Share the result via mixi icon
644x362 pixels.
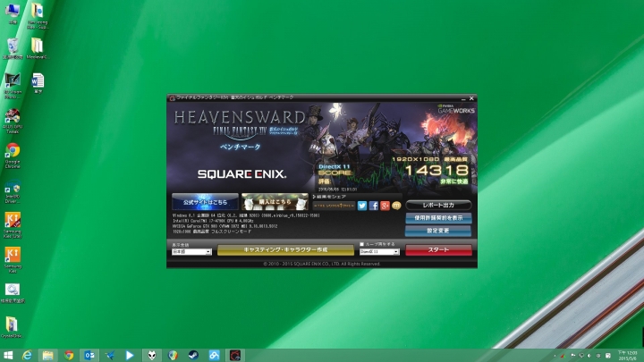coord(396,206)
